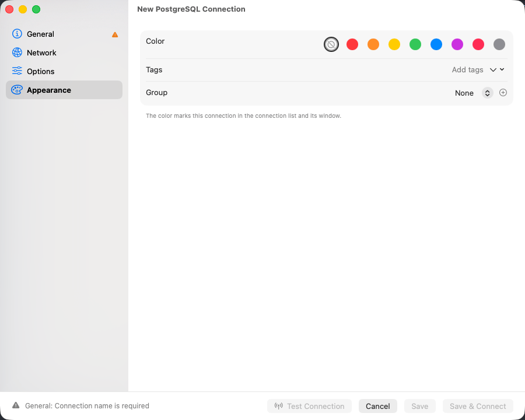Close the connection window with red button
The image size is (525, 420).
coord(9,9)
